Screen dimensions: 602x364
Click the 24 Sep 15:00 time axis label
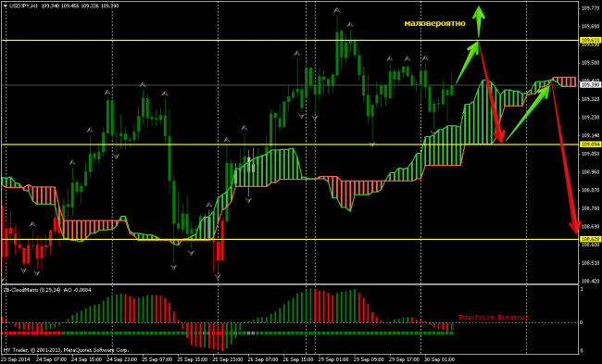(x=87, y=359)
